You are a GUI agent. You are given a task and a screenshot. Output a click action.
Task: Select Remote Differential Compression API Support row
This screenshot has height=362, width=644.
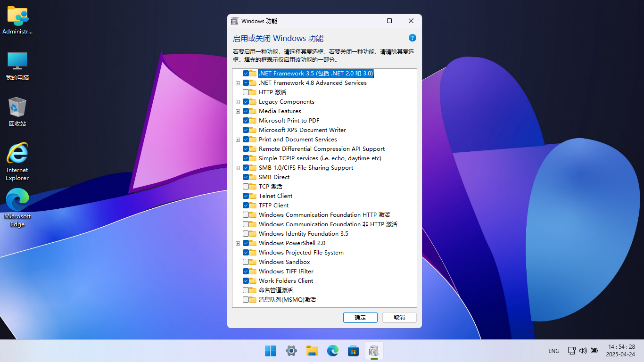pyautogui.click(x=322, y=148)
